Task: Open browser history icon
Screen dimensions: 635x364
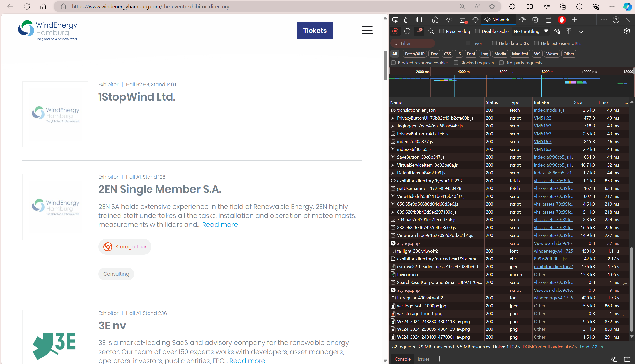Action: tap(579, 6)
